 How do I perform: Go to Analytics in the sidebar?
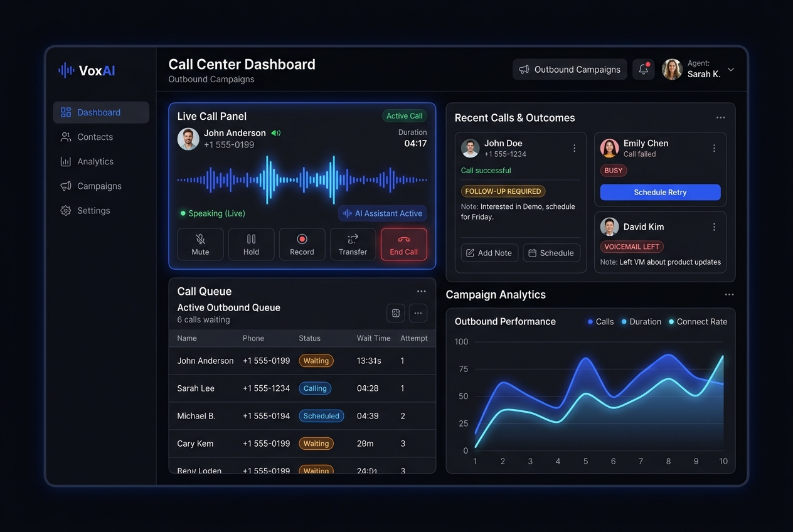[87, 161]
